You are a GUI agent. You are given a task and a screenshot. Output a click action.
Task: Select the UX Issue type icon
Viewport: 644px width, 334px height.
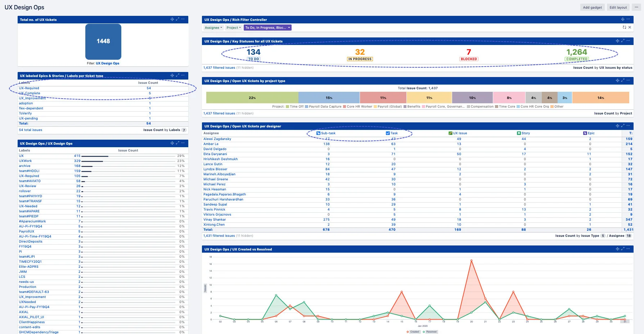coord(451,133)
